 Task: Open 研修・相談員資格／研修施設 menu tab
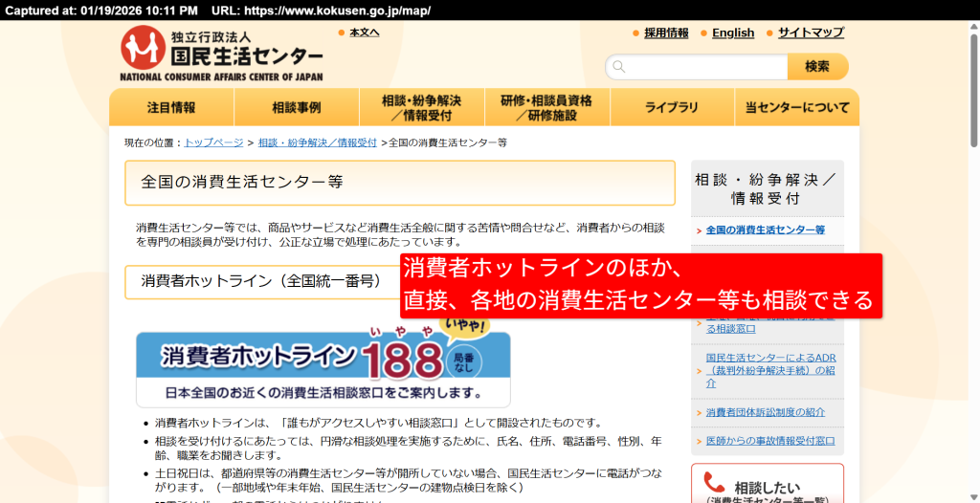pyautogui.click(x=546, y=107)
